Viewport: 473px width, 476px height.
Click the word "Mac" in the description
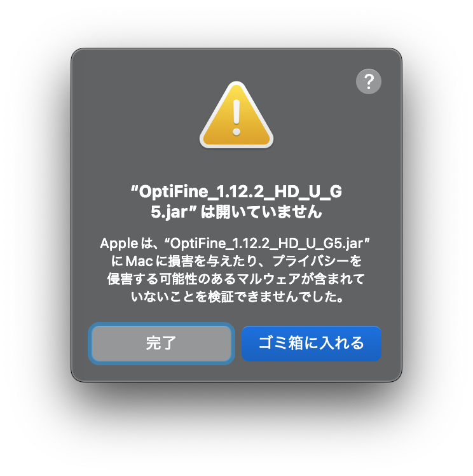(x=139, y=261)
